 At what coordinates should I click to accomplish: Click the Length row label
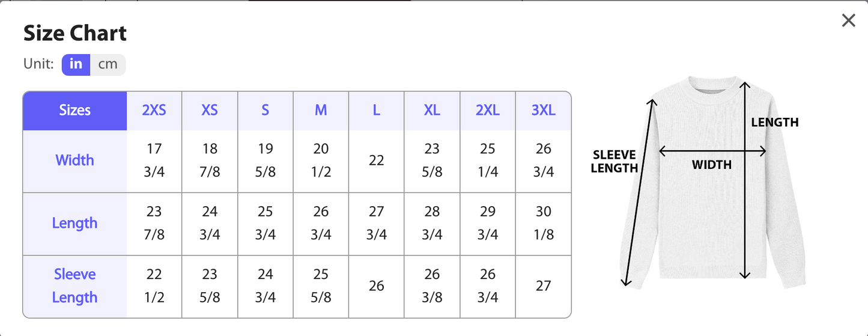(75, 223)
